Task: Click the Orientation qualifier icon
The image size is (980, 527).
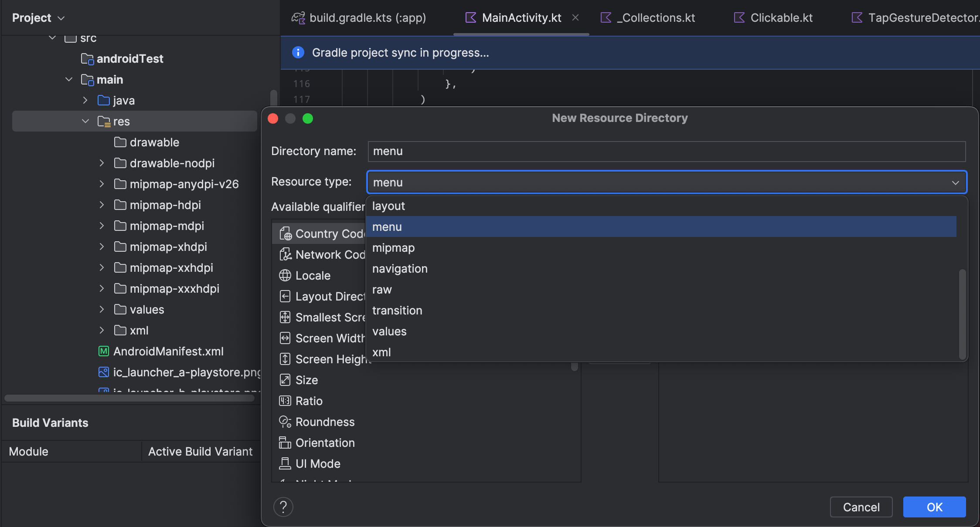Action: pyautogui.click(x=285, y=443)
